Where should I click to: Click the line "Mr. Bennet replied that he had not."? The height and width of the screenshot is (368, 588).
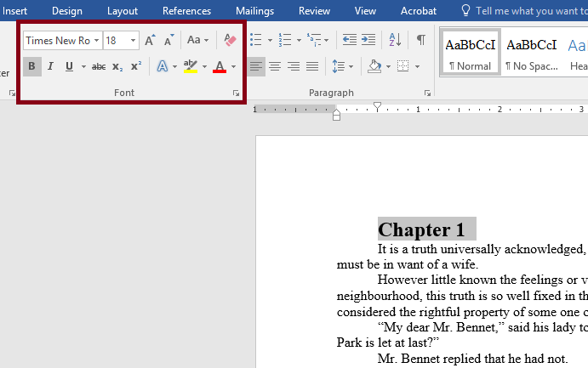click(472, 359)
